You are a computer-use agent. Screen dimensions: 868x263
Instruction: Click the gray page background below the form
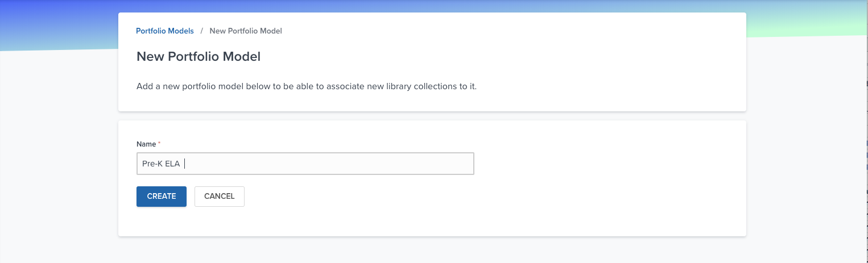[432, 250]
